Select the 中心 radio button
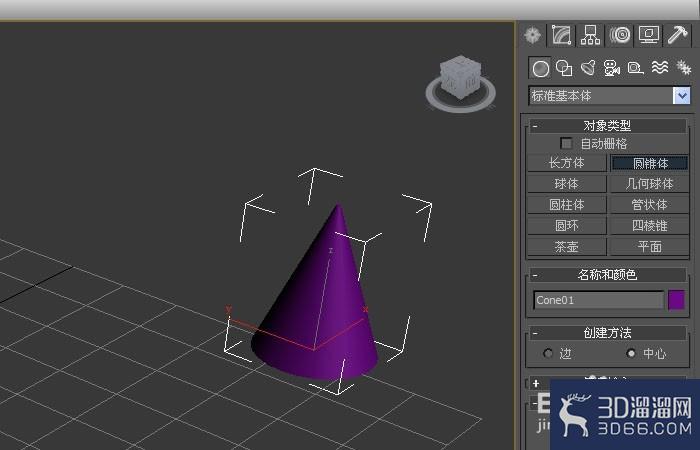Image resolution: width=700 pixels, height=450 pixels. (x=631, y=354)
